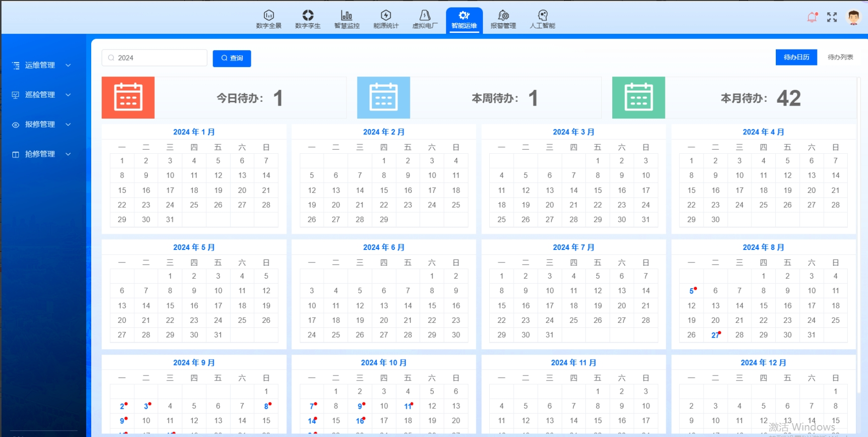Click the 今日待办 count 1
The height and width of the screenshot is (437, 868).
pyautogui.click(x=278, y=98)
